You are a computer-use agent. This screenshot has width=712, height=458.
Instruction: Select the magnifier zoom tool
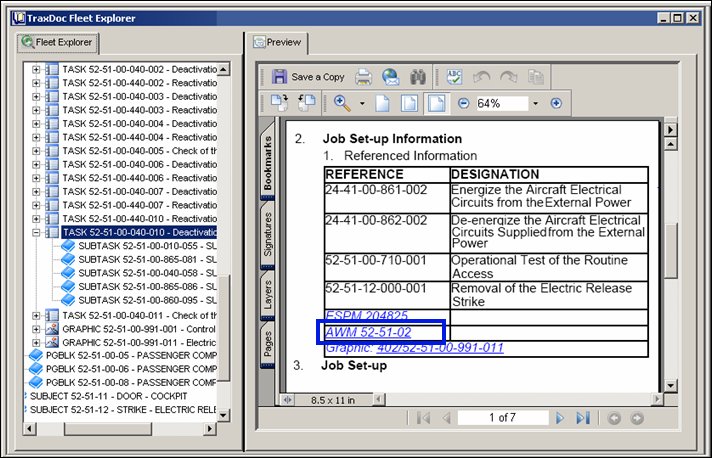342,103
